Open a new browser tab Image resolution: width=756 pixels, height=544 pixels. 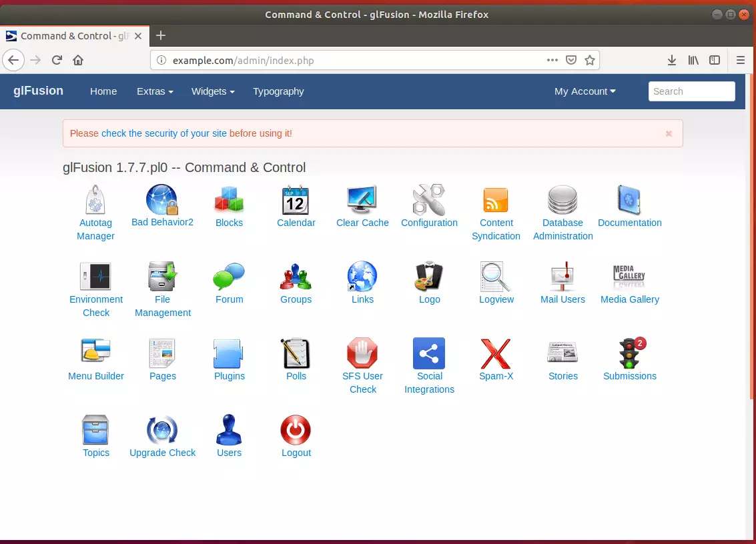tap(161, 35)
